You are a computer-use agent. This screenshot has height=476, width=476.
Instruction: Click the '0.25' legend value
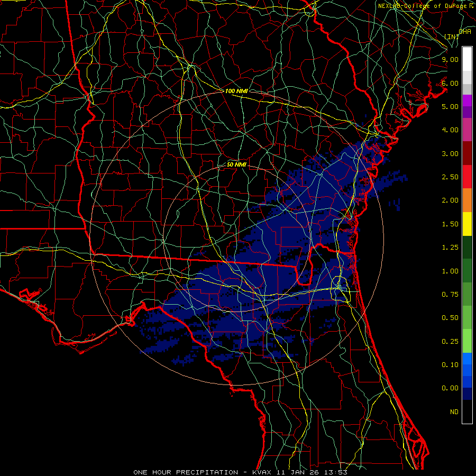[450, 342]
